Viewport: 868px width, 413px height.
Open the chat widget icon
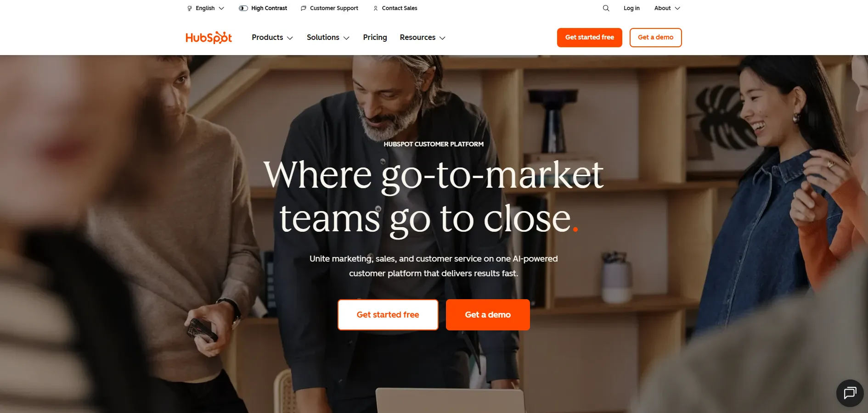click(850, 393)
